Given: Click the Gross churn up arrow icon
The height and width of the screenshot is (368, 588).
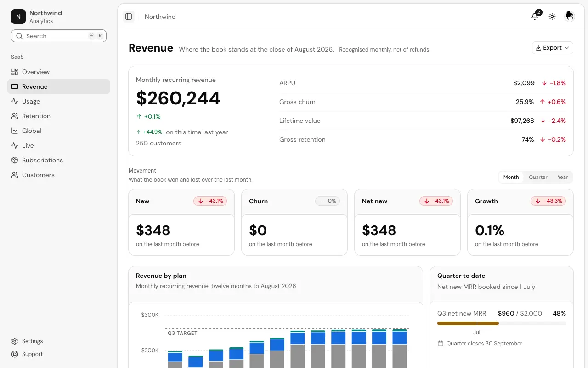Looking at the screenshot, I should click(x=543, y=102).
